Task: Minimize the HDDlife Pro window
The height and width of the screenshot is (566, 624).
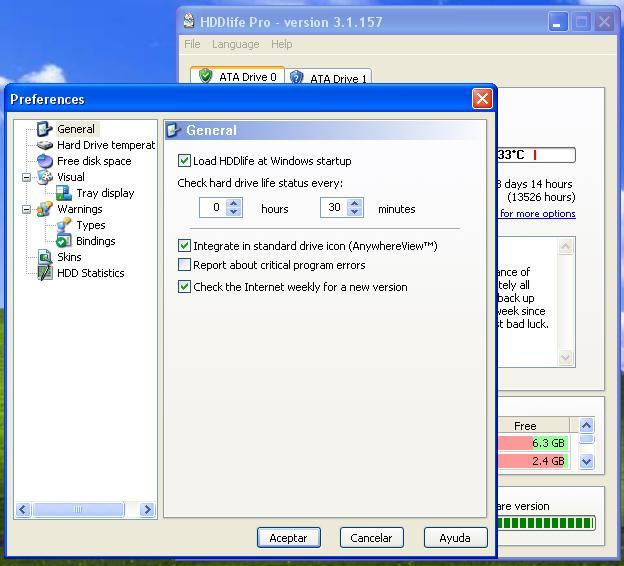Action: [558, 21]
